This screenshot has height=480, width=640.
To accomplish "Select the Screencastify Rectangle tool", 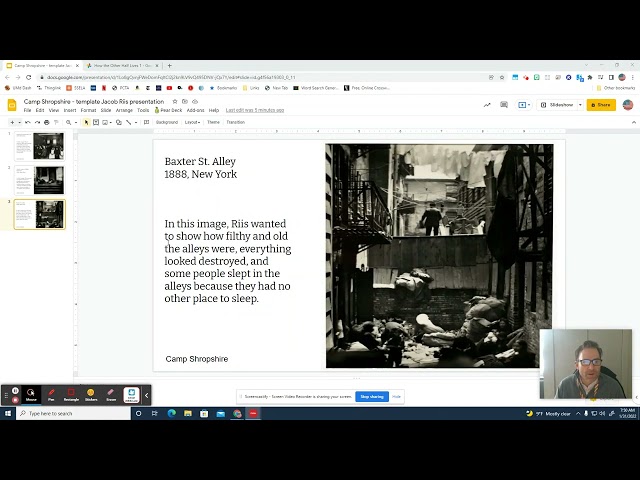I will point(71,394).
